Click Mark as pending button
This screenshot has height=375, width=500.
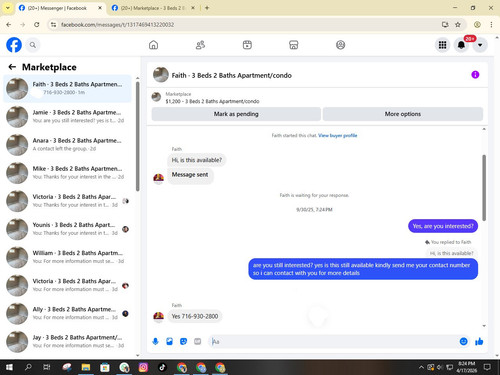pyautogui.click(x=236, y=114)
